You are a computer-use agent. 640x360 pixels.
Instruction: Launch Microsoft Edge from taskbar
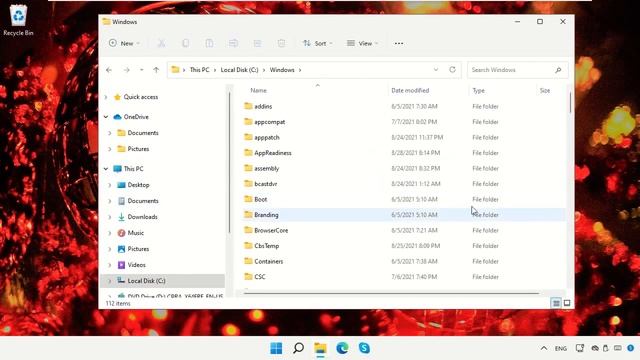[x=342, y=348]
